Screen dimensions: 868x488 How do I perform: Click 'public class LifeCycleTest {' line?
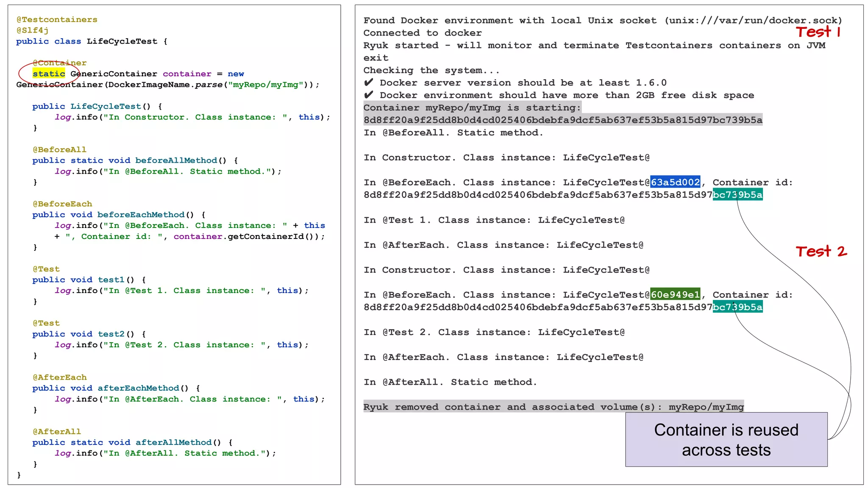(92, 42)
